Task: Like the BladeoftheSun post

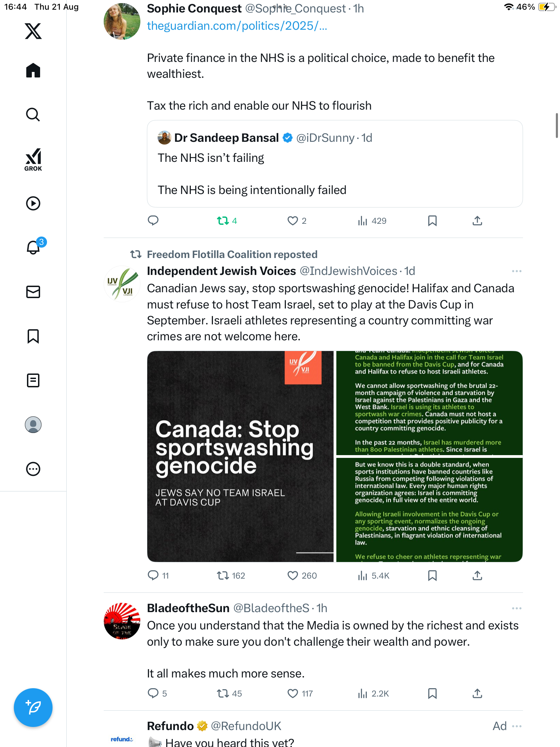Action: 292,693
